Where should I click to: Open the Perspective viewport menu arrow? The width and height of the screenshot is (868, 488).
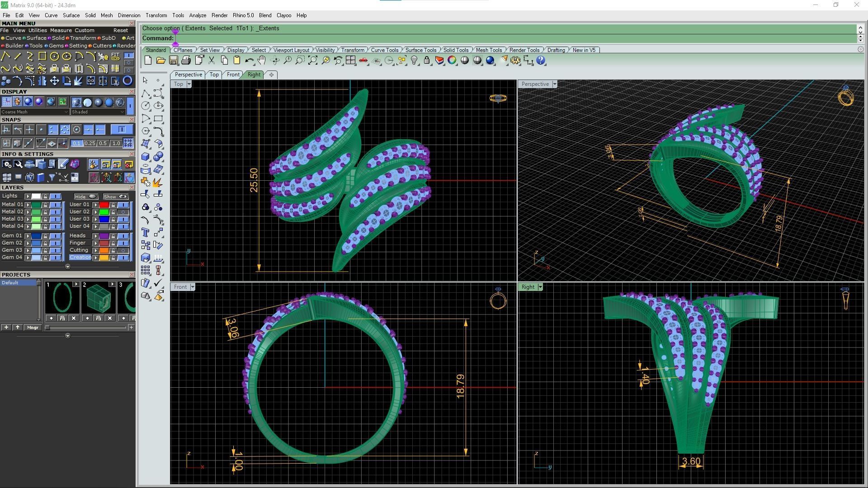(x=555, y=84)
